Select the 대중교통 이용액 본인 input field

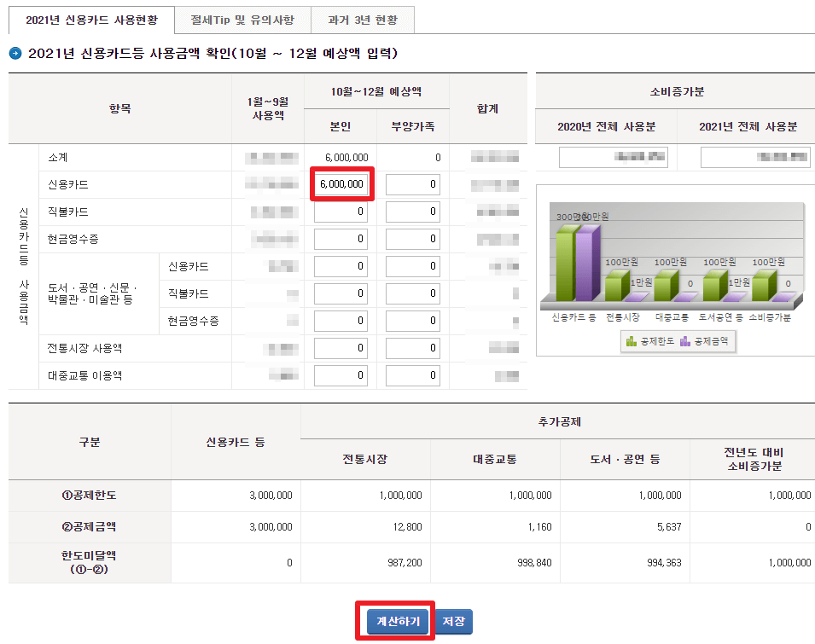341,375
